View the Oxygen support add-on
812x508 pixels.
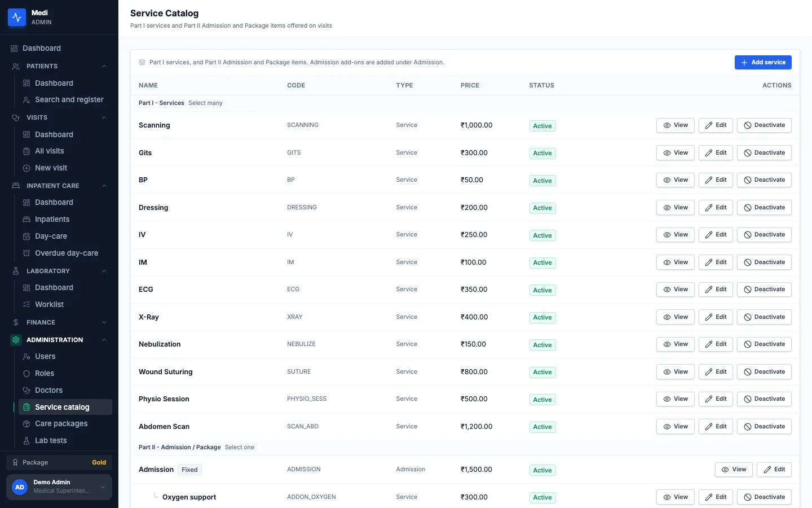pyautogui.click(x=676, y=497)
